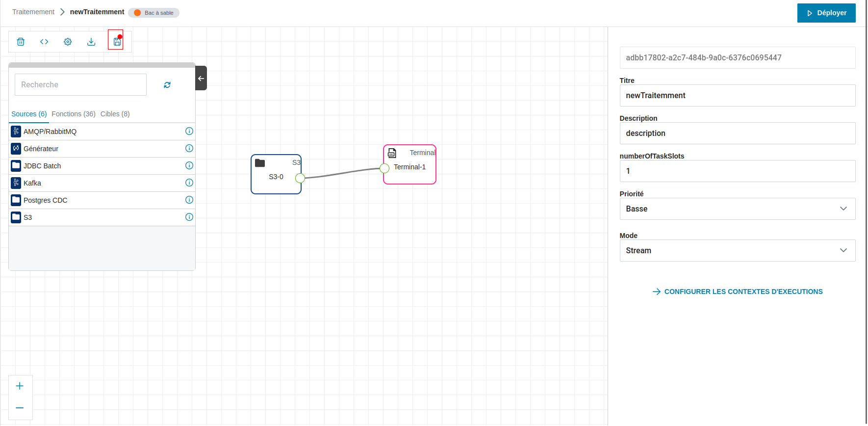
Task: Click the download icon in toolbar
Action: [91, 42]
